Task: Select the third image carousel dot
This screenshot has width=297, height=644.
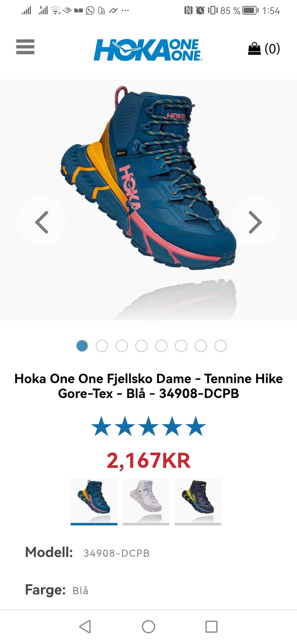Action: coord(122,346)
